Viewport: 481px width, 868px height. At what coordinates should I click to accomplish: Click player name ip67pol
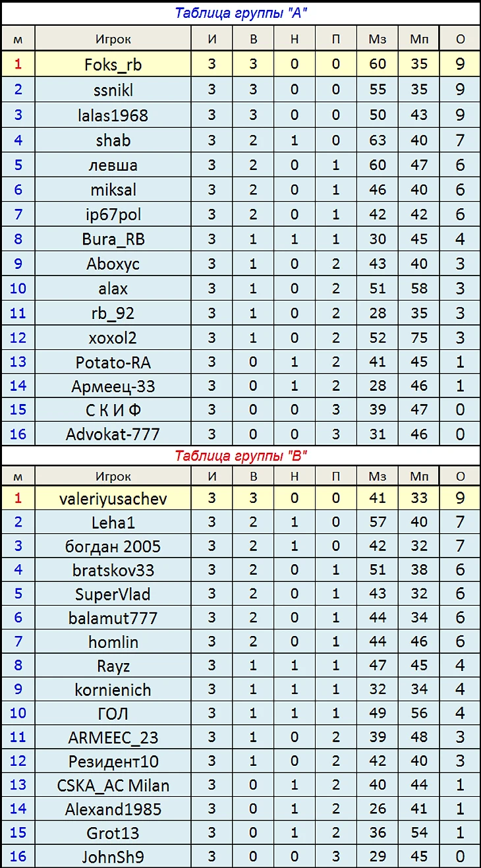pyautogui.click(x=113, y=215)
